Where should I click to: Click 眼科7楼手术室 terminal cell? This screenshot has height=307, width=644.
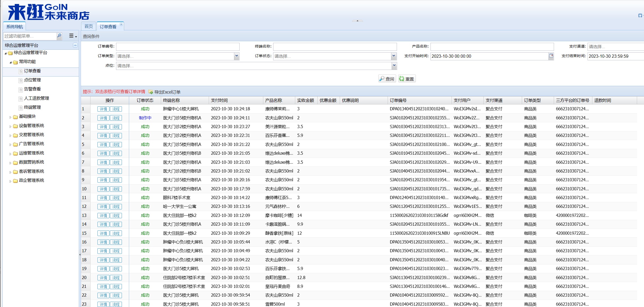click(x=177, y=197)
